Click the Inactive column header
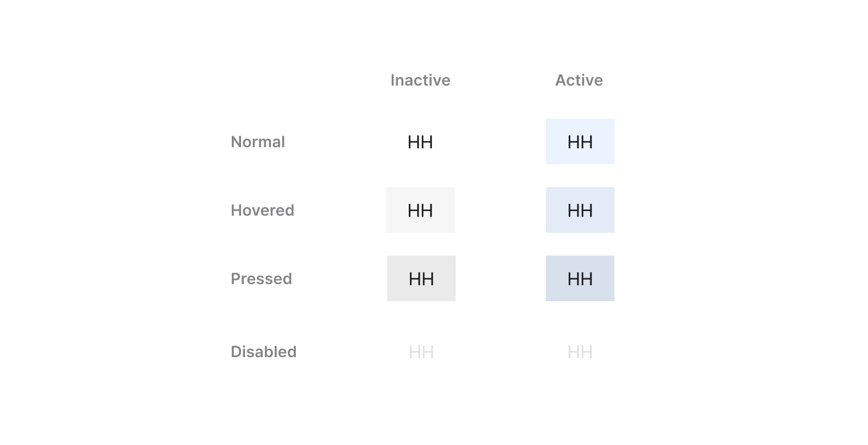Viewport: 868px width, 445px height. (x=420, y=80)
